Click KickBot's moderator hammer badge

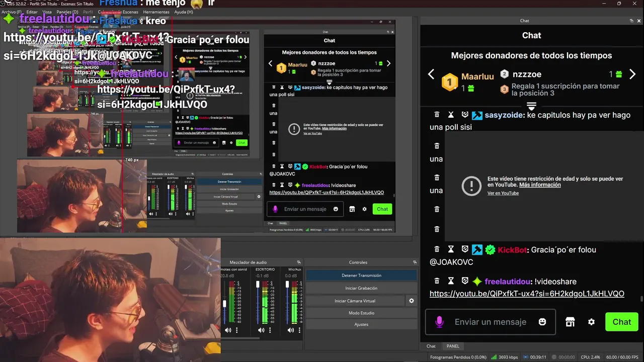point(477,250)
